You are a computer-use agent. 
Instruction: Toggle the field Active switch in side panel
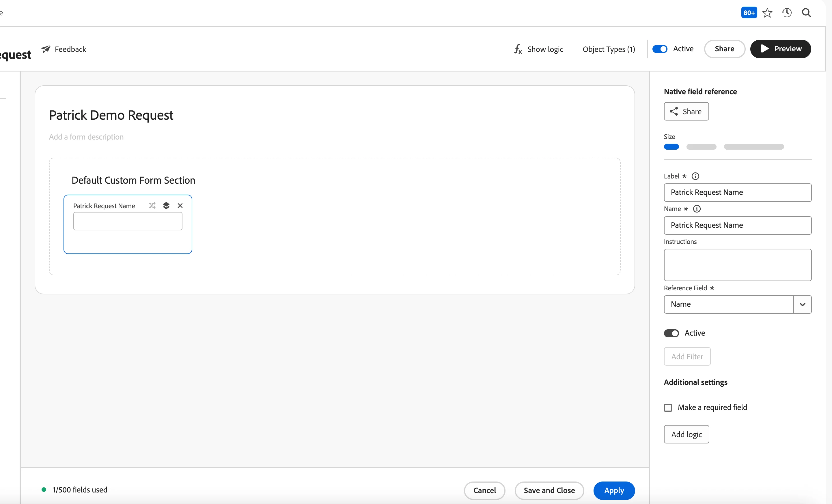(x=671, y=333)
